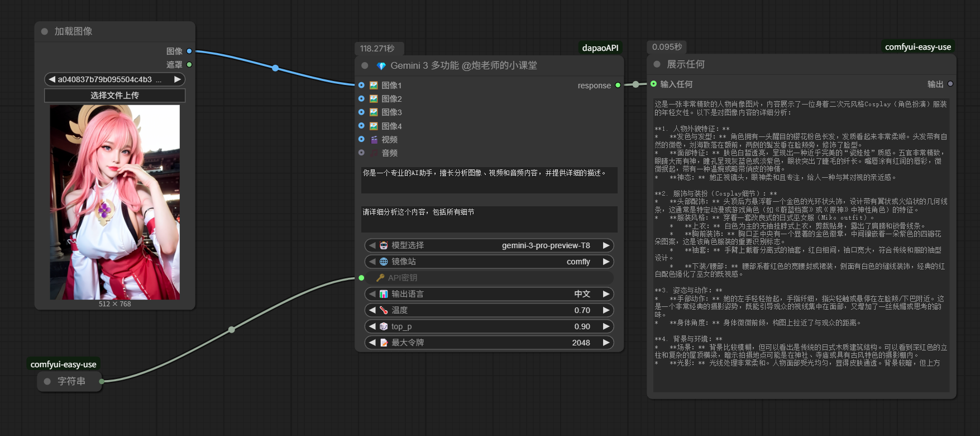Click the picture icon beside 图像2
The height and width of the screenshot is (436, 980).
pyautogui.click(x=374, y=99)
